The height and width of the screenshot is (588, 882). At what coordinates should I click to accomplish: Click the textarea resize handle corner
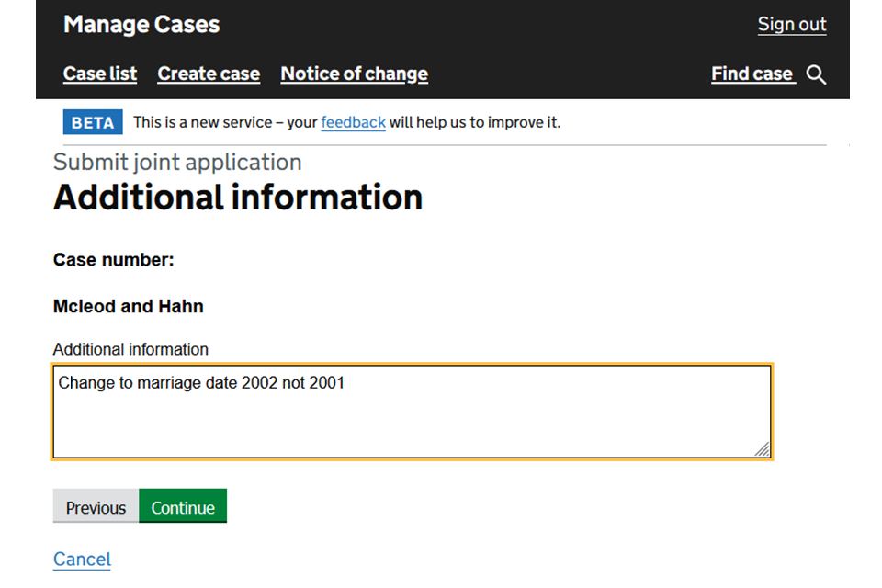coord(762,448)
